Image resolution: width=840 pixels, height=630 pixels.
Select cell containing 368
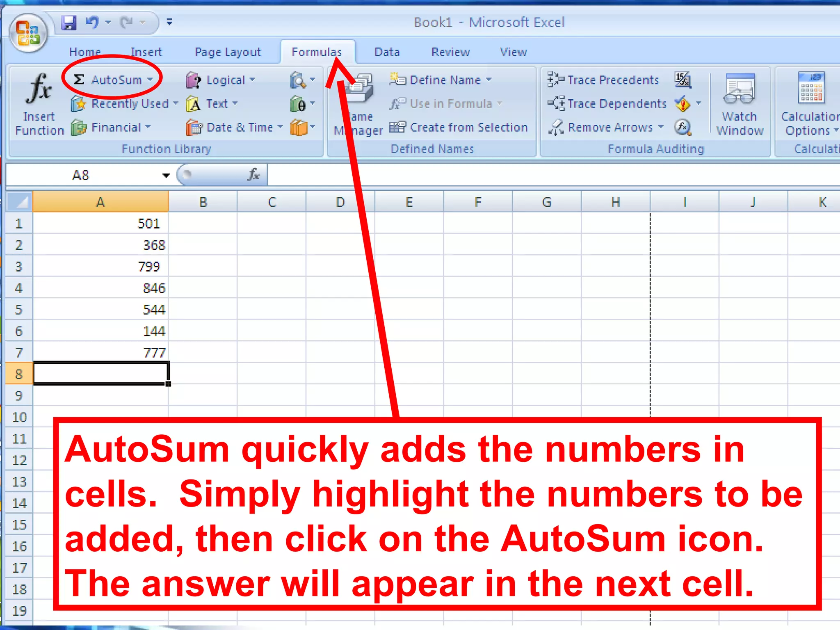coord(100,245)
